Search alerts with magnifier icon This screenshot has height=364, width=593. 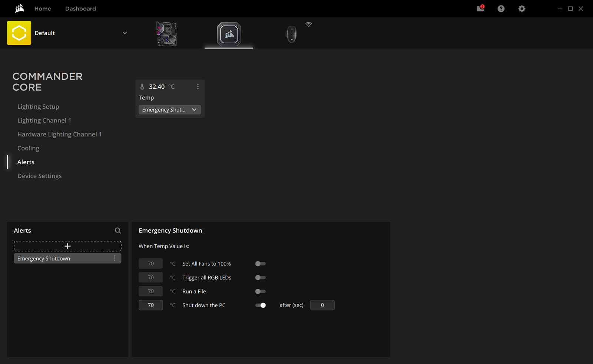(118, 231)
